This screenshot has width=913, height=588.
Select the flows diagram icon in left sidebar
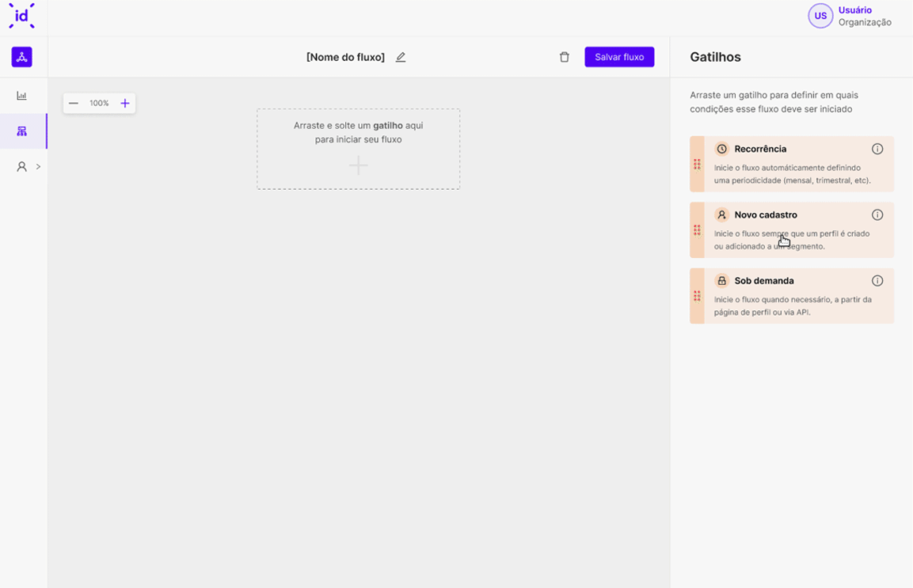click(22, 131)
